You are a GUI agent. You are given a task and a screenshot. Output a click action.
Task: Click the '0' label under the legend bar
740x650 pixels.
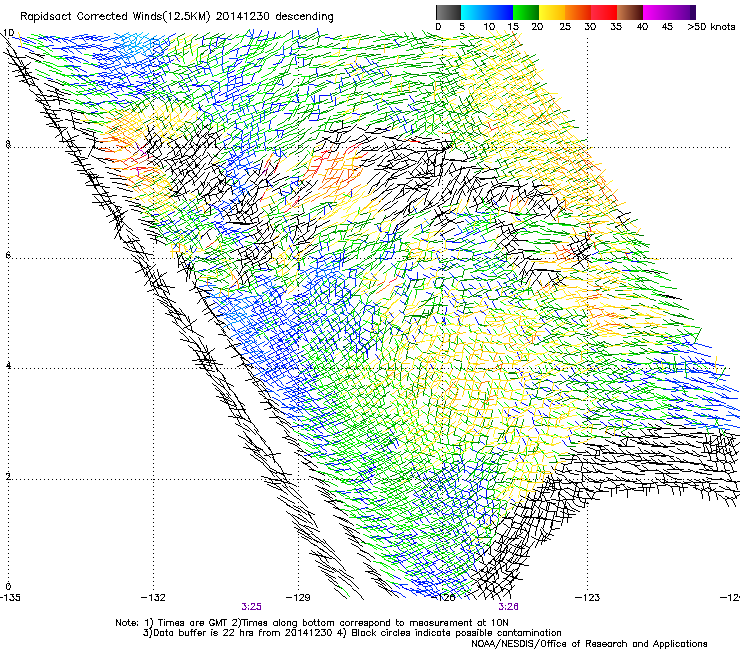(x=438, y=27)
